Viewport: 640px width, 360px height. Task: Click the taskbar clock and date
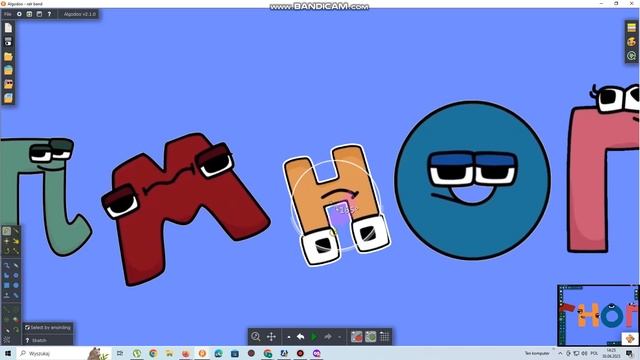[611, 353]
